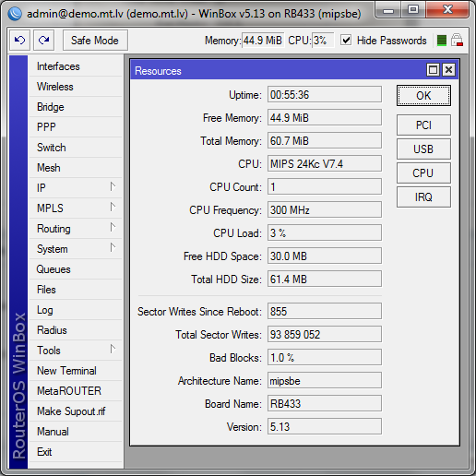Image resolution: width=476 pixels, height=476 pixels.
Task: Toggle the Hide Passwords checkbox
Action: pos(346,40)
